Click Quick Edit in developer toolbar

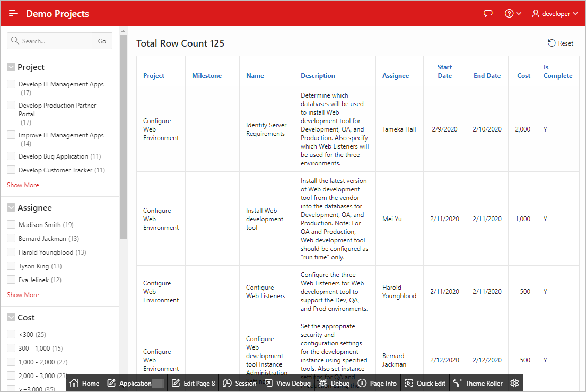[425, 383]
